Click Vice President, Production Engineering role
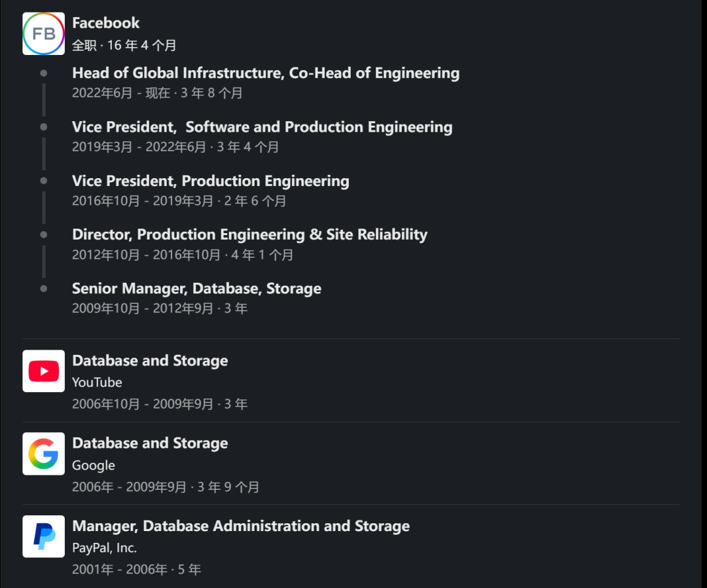707x588 pixels. point(210,181)
